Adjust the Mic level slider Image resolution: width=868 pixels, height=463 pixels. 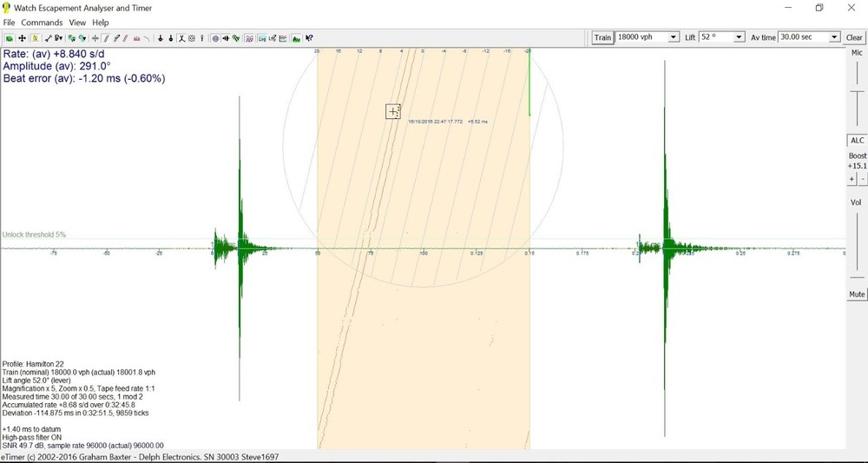point(857,92)
